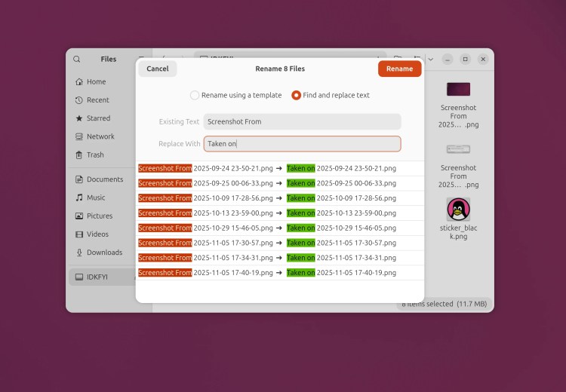Select 'Find and replace text' radio option
566x392 pixels.
pos(297,96)
